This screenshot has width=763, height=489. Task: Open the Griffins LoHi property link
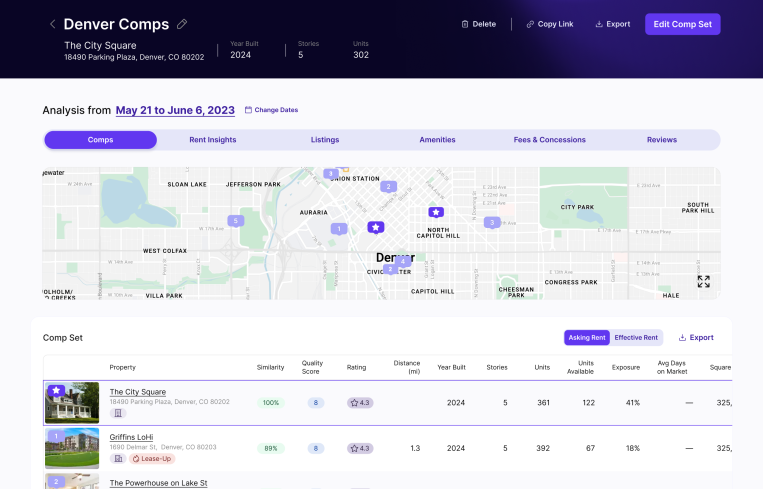tap(131, 437)
